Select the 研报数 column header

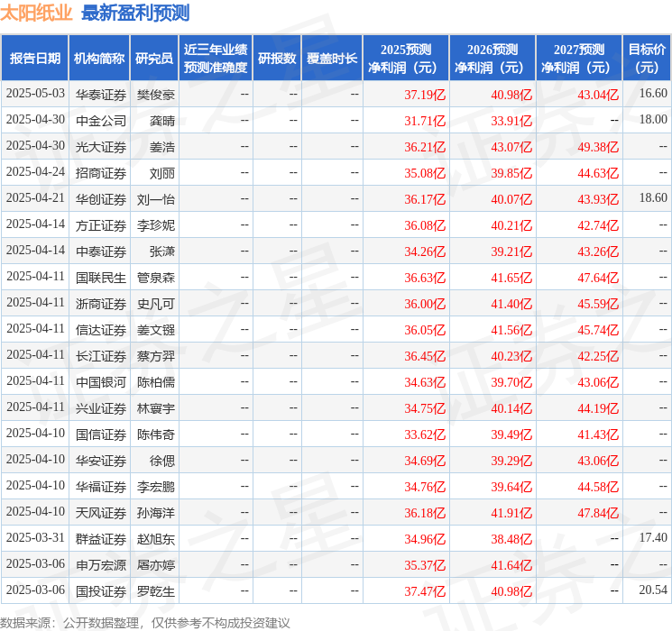click(276, 58)
